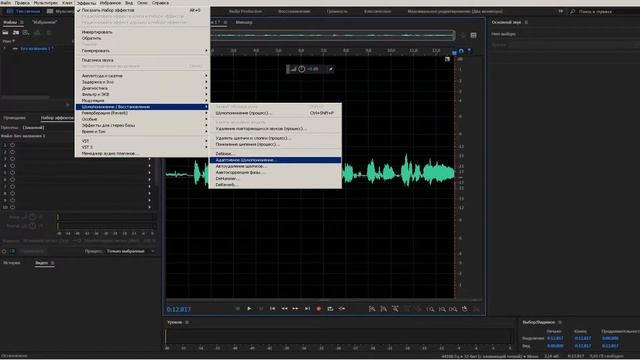
Task: Click the headphones icon above the waveform scale
Action: (461, 51)
